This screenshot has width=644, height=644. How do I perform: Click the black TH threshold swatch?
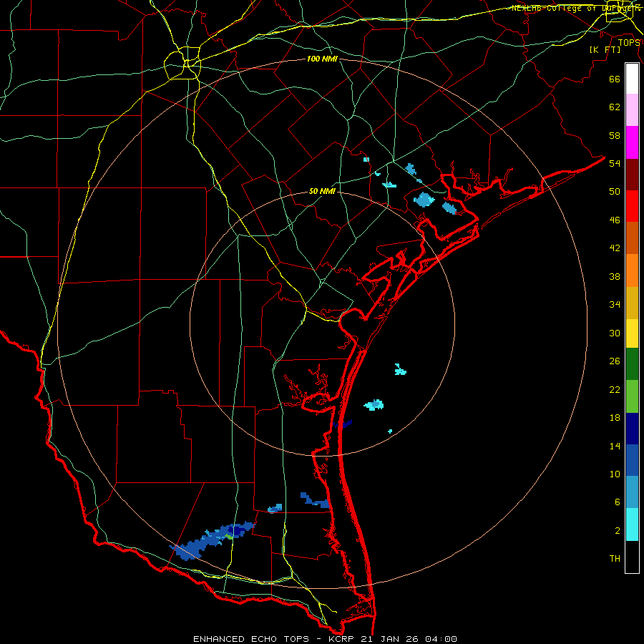(632, 557)
